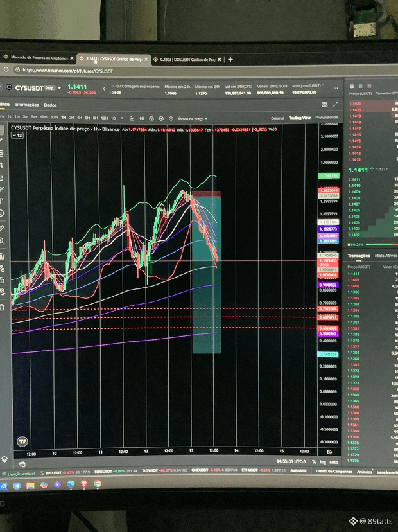Toggle magnet mode for drawings
The image size is (398, 532).
[2, 256]
